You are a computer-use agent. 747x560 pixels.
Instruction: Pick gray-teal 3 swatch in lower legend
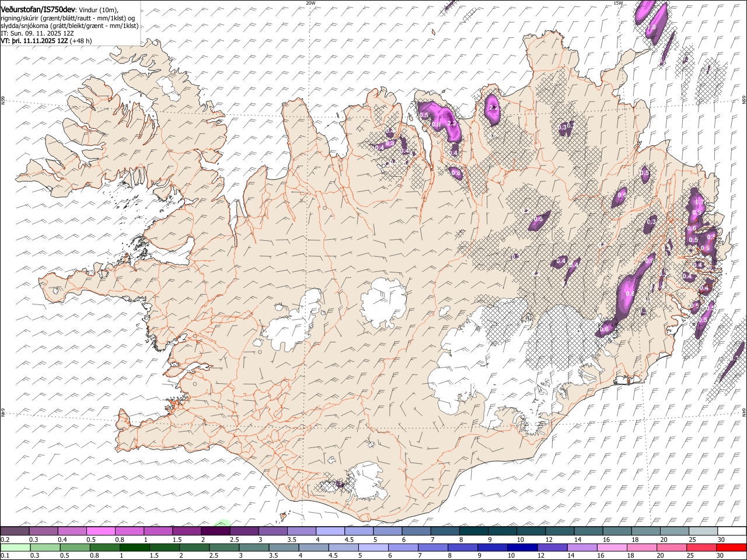(253, 547)
